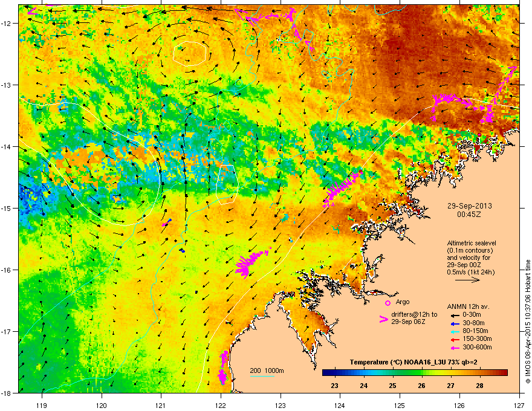Click the '0.5m/s (1kt 24h)' text
The width and height of the screenshot is (532, 411).
(470, 272)
